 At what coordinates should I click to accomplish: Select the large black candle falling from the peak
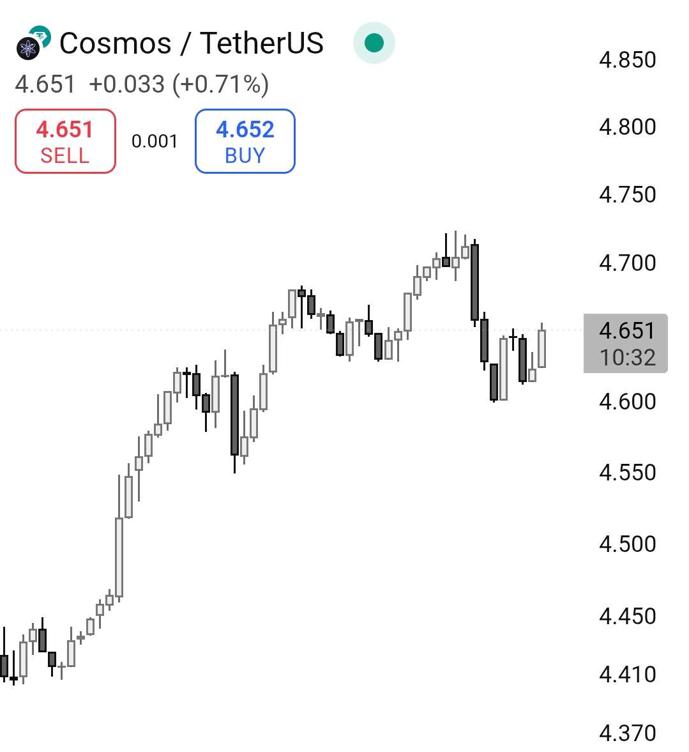point(475,281)
